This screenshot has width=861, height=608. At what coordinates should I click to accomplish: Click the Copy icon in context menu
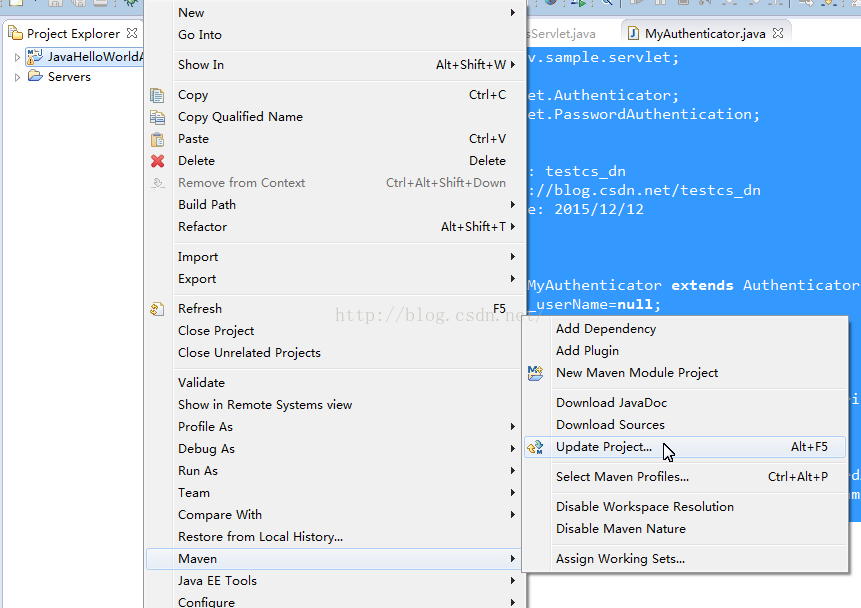coord(157,95)
